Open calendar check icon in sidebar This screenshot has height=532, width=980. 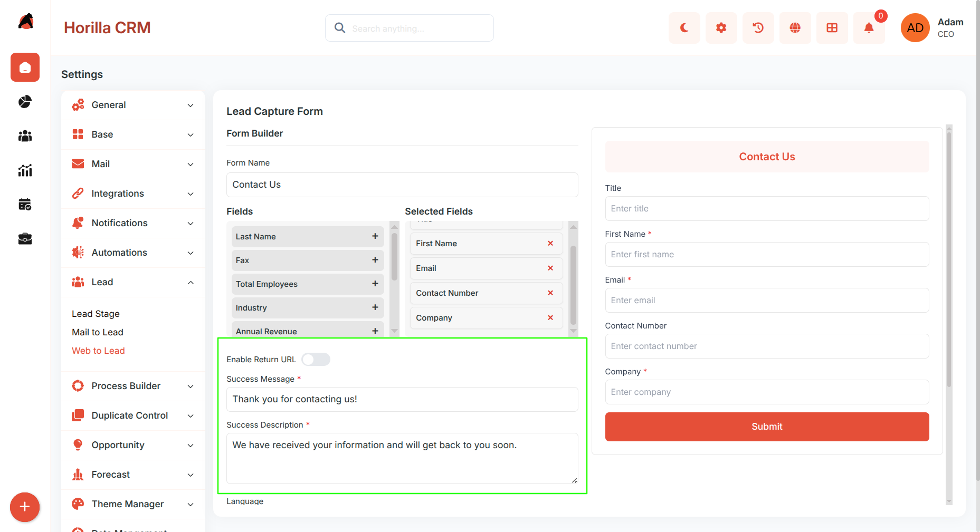pyautogui.click(x=25, y=205)
